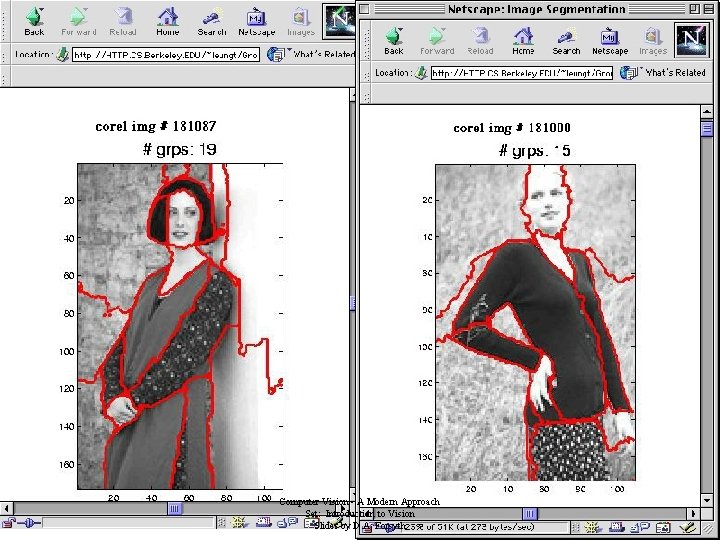
Task: Open My Netscape in the Image Segmentation window
Action: pos(610,41)
